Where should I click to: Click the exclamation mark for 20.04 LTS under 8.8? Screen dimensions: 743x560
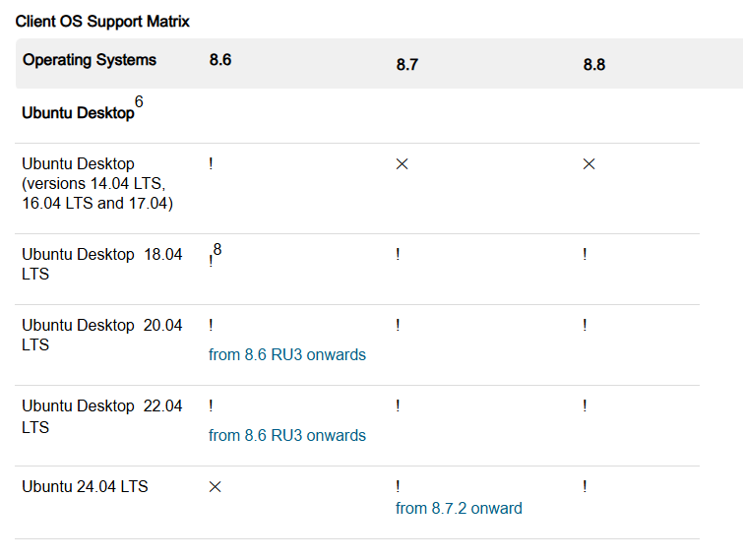coord(585,325)
